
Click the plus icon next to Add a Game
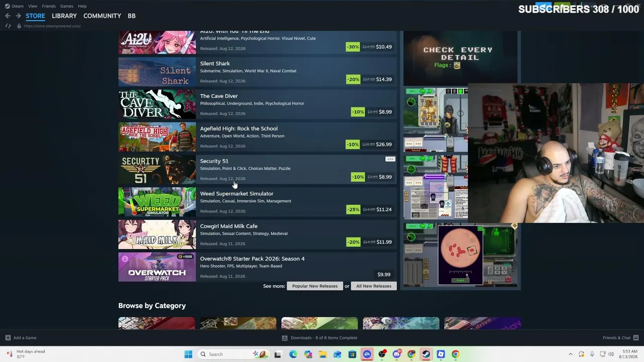tap(8, 338)
